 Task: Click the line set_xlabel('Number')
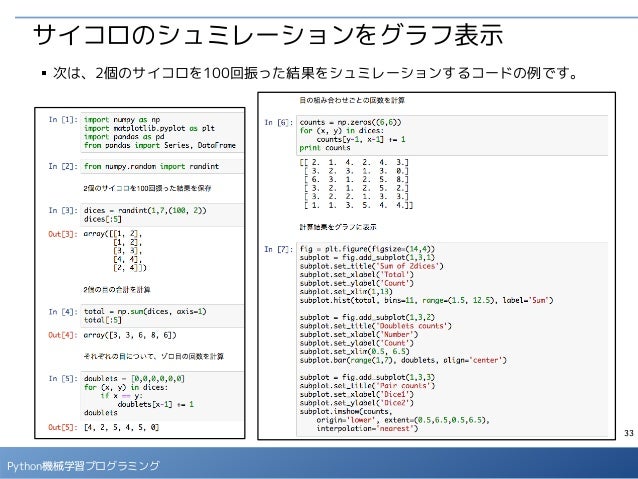pyautogui.click(x=359, y=335)
